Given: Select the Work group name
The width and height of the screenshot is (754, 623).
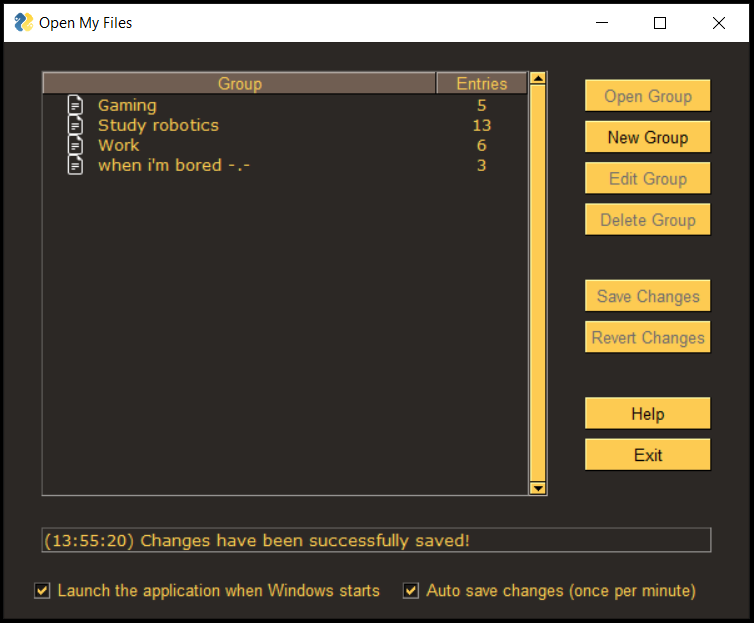Looking at the screenshot, I should pos(119,145).
